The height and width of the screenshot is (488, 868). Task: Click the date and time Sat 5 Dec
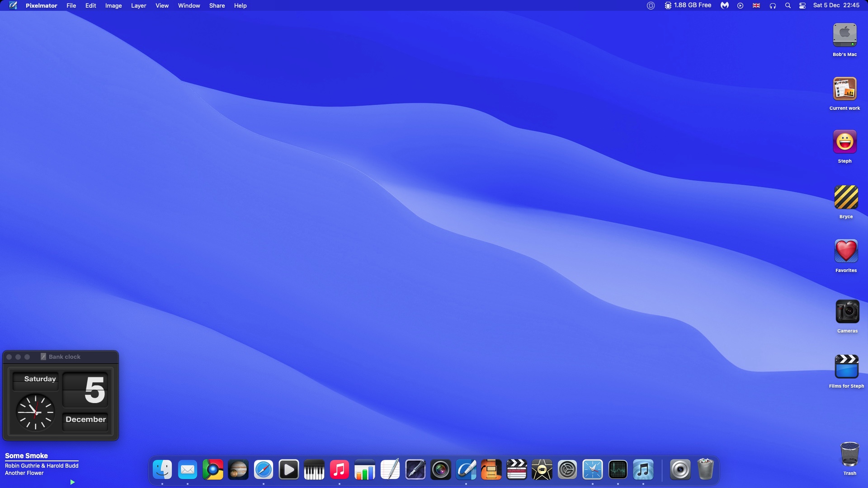pos(836,5)
